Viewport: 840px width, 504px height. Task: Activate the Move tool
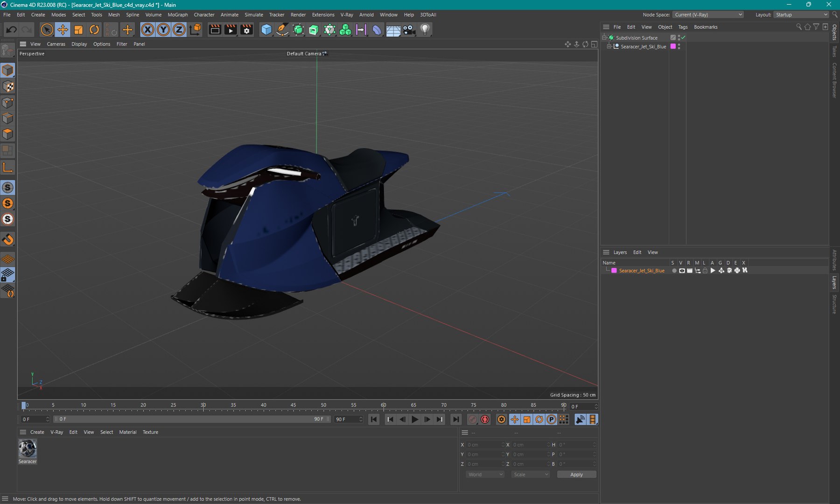click(x=63, y=30)
